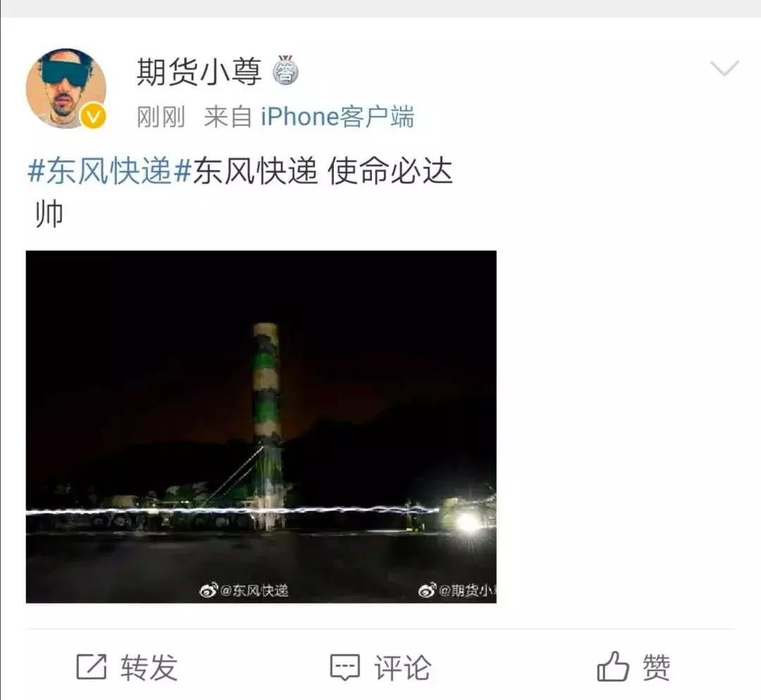The image size is (761, 700).
Task: Click the comment bubble icon
Action: [x=345, y=667]
